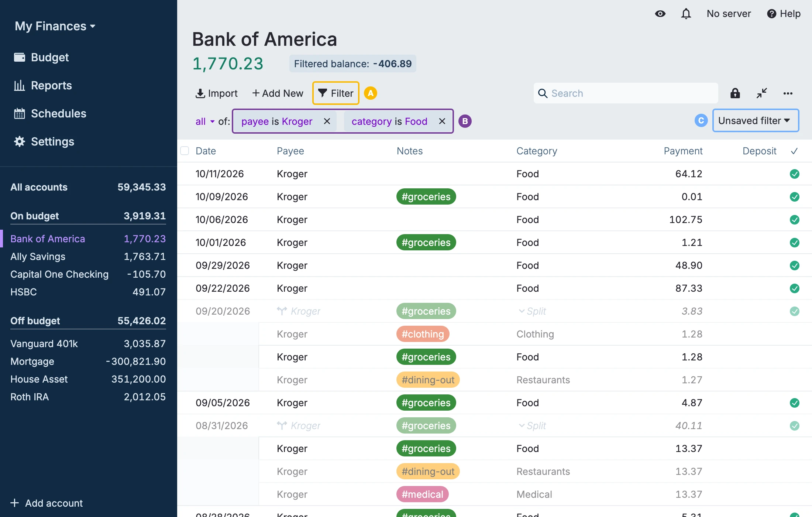Viewport: 812px width, 517px height.
Task: Go to Reports page
Action: pos(43,85)
